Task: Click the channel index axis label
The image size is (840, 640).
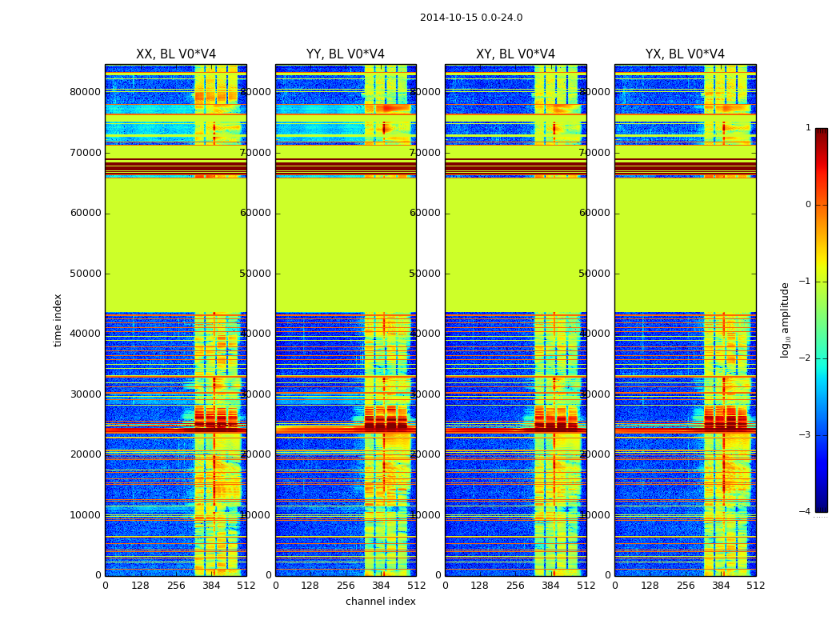Action: point(380,602)
